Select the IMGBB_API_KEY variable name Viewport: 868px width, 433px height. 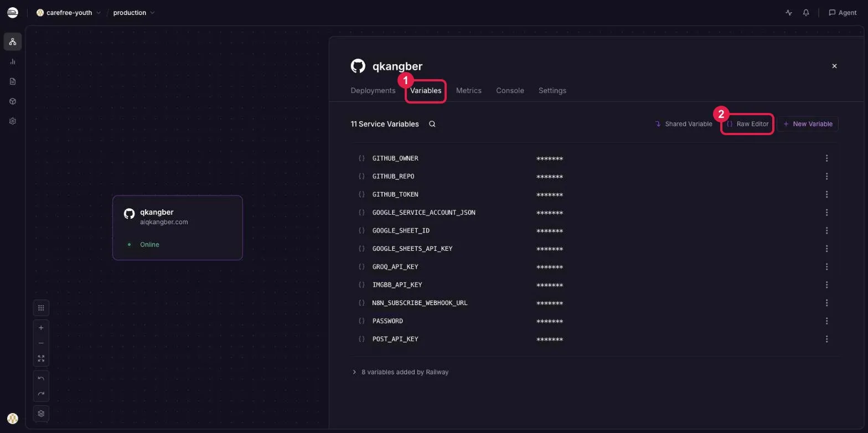[x=397, y=285]
